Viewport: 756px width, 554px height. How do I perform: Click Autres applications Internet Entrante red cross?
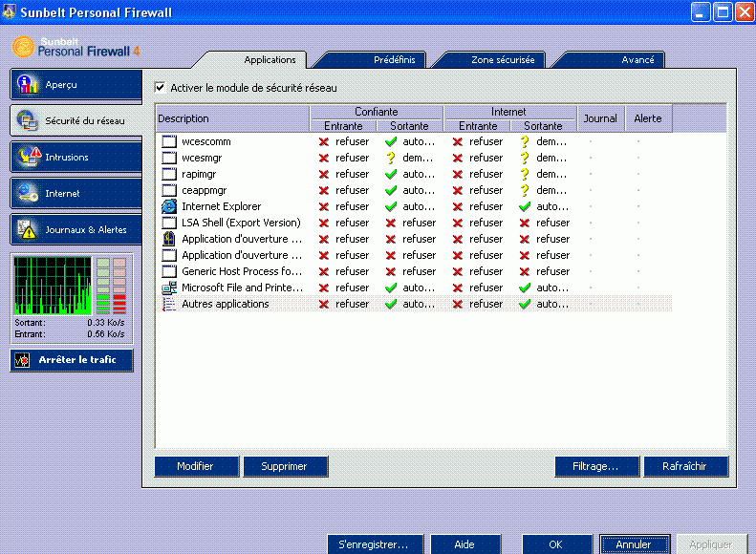pyautogui.click(x=458, y=304)
